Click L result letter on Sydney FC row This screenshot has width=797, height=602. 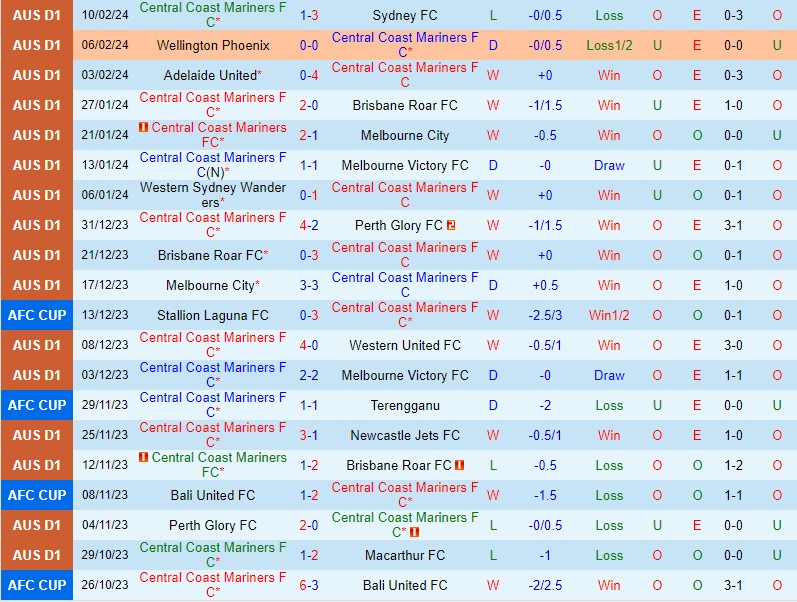pos(493,15)
